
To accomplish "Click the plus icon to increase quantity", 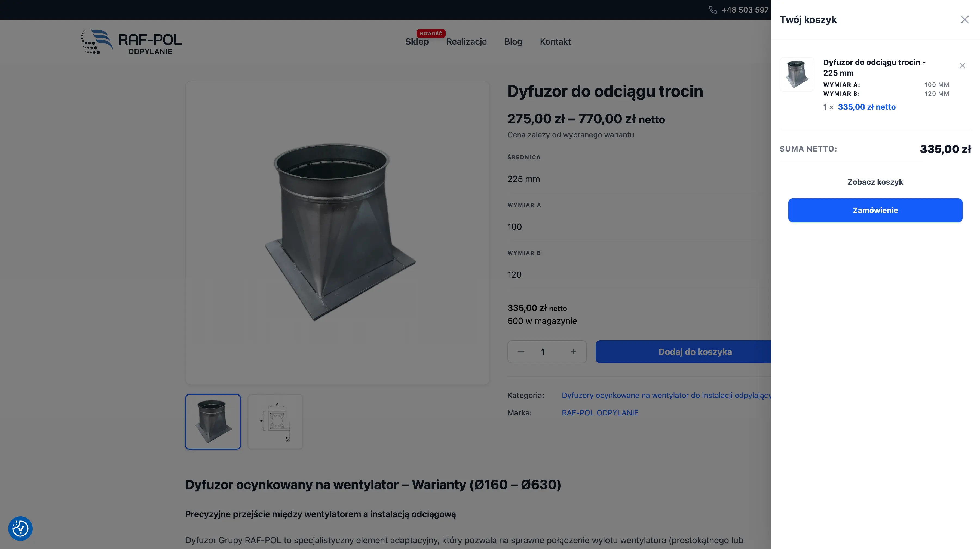I will pos(573,352).
